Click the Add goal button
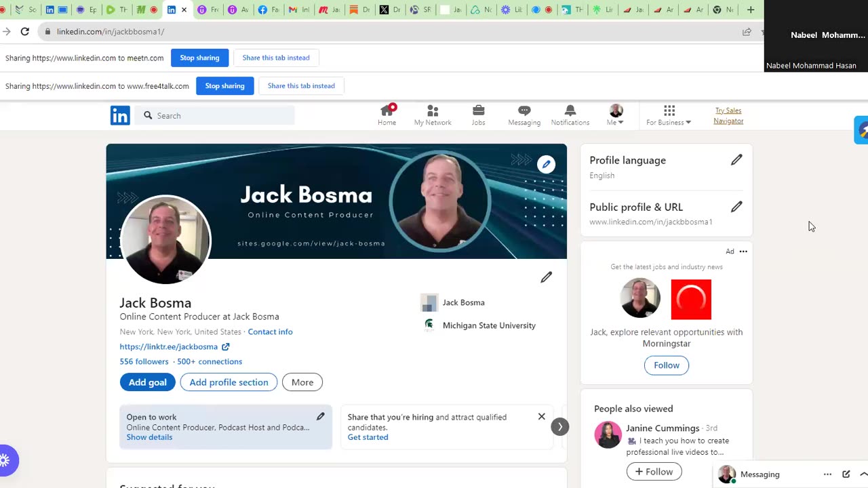Viewport: 868px width, 488px height. pos(147,382)
